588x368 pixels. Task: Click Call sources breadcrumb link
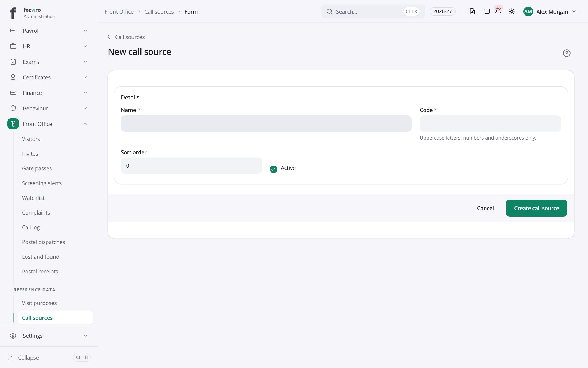click(159, 12)
